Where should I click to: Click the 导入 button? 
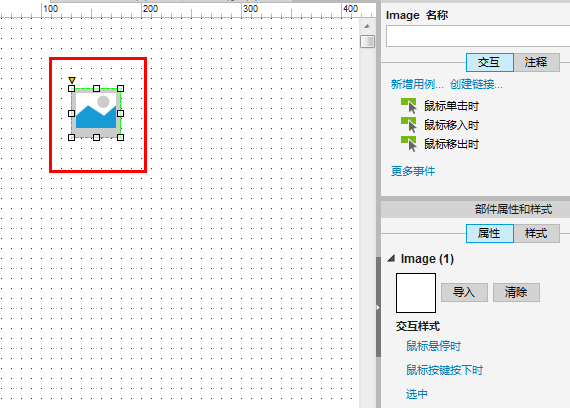(464, 292)
